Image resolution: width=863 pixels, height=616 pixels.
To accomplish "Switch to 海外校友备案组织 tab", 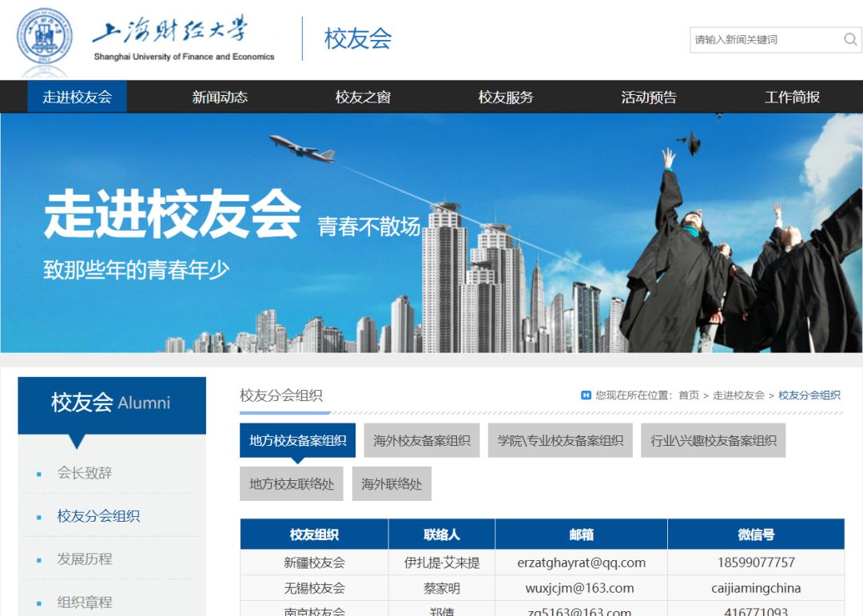I will tap(422, 440).
